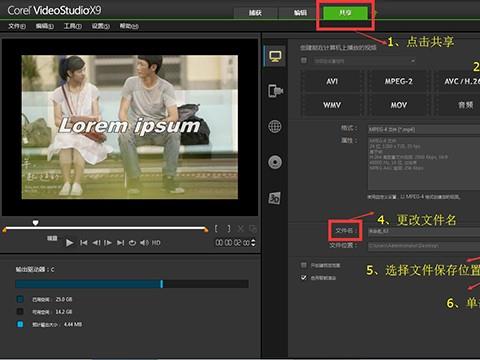Select the Device output category icon

(275, 91)
